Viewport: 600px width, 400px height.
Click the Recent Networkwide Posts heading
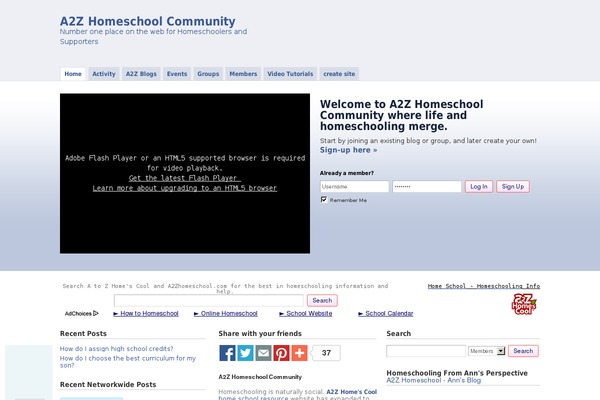[x=108, y=384]
